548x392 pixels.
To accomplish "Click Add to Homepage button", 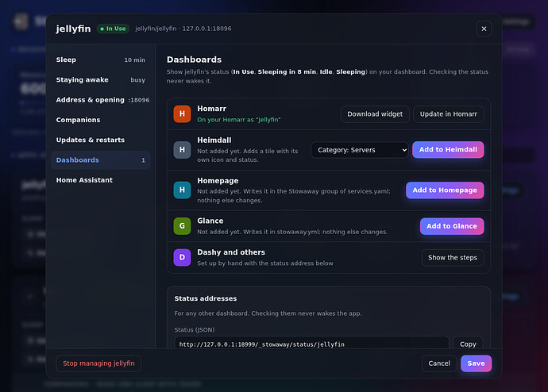I will click(445, 190).
